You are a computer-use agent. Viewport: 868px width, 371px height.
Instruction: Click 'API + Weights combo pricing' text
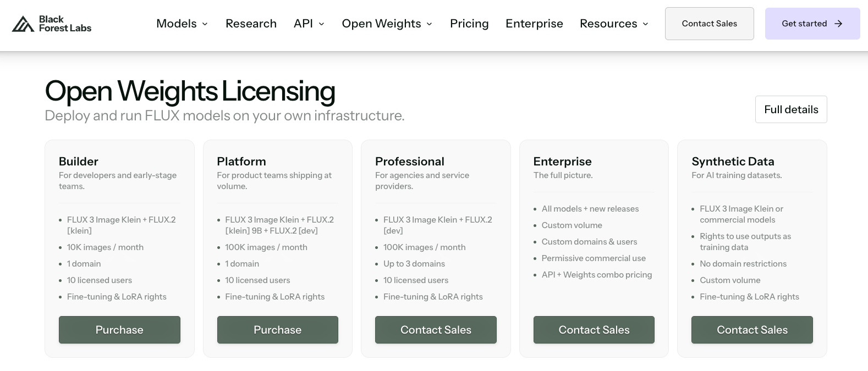click(597, 275)
